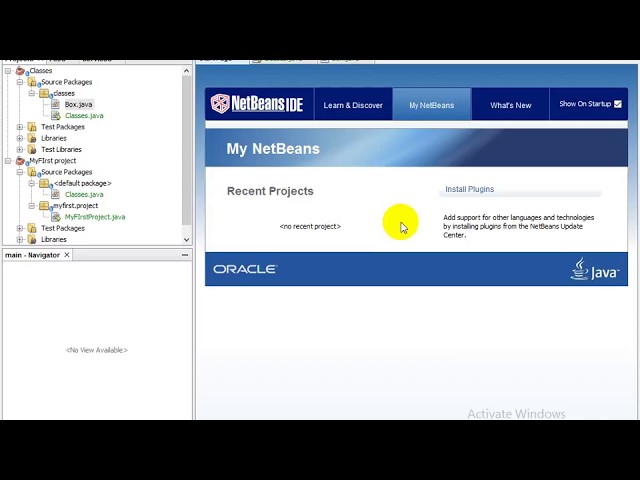Minimize the Navigator panel

(185, 255)
